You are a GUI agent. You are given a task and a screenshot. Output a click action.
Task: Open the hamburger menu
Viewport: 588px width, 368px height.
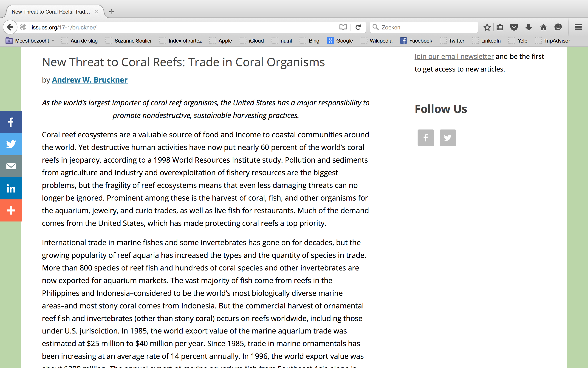[578, 27]
